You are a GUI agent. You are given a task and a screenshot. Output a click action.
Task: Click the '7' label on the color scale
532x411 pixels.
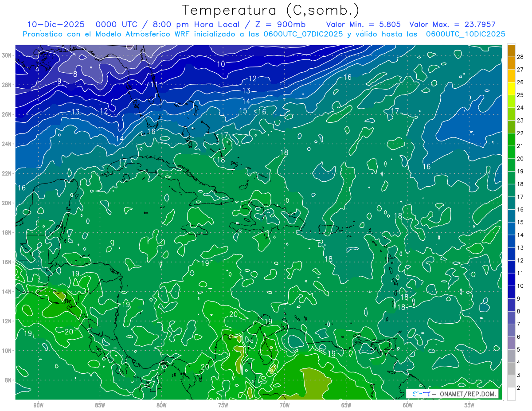pyautogui.click(x=519, y=324)
